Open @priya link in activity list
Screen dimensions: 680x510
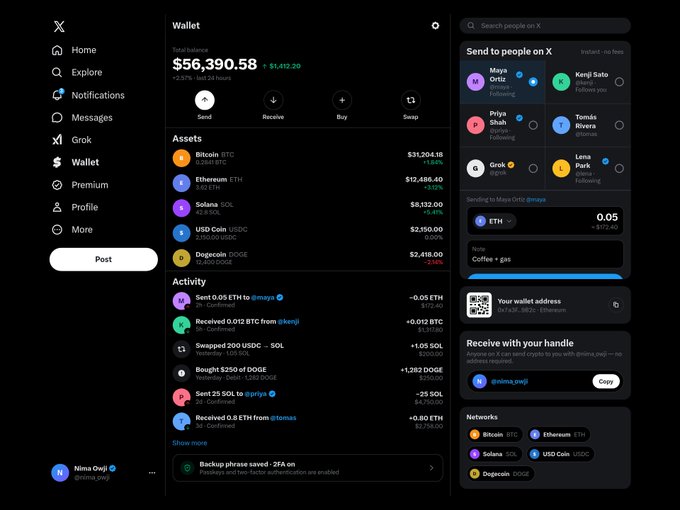tap(255, 394)
